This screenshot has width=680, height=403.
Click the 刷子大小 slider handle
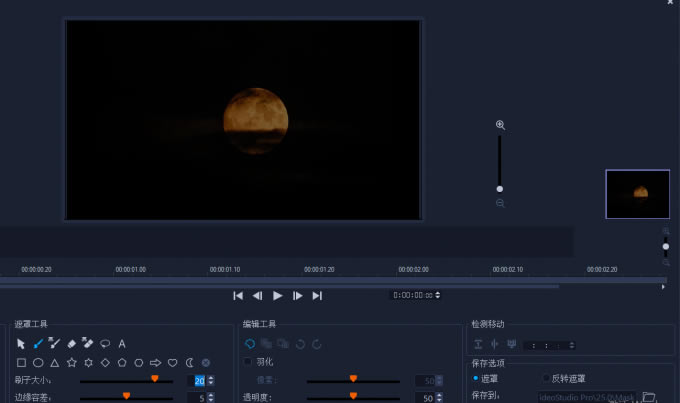click(x=154, y=379)
